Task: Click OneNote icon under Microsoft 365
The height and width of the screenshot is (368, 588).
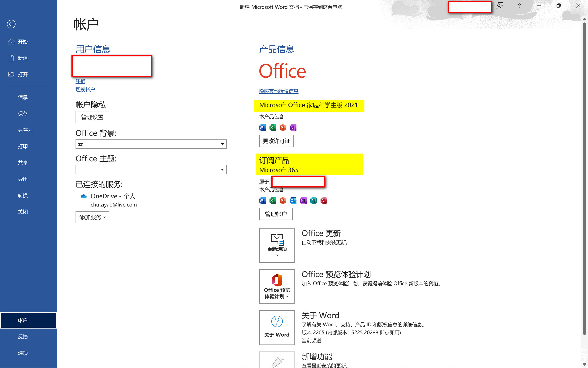Action: coord(303,201)
